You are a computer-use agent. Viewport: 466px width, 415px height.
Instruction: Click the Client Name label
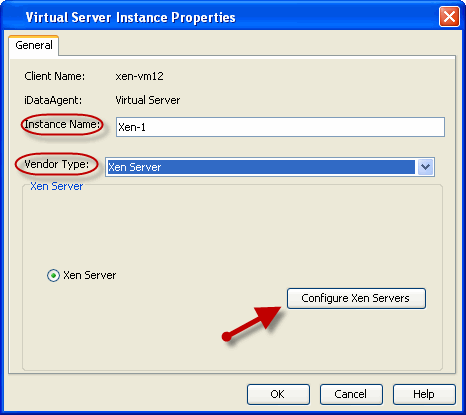(55, 76)
